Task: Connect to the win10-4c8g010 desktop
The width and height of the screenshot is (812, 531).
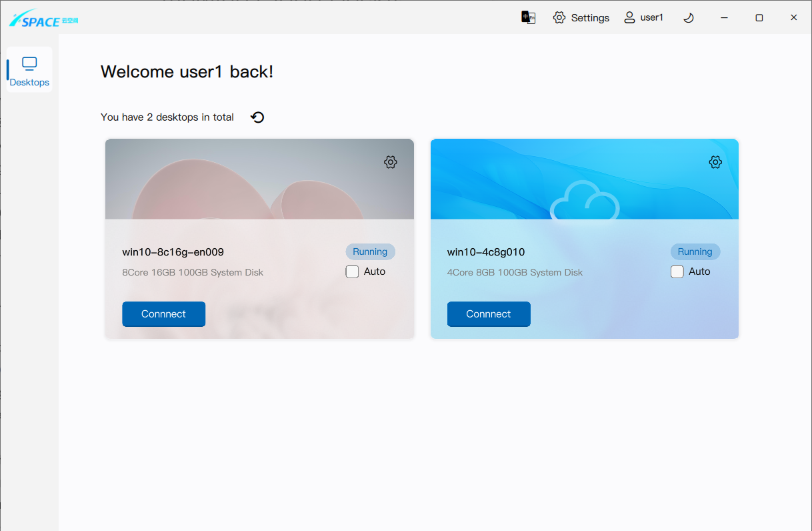Action: pyautogui.click(x=488, y=314)
